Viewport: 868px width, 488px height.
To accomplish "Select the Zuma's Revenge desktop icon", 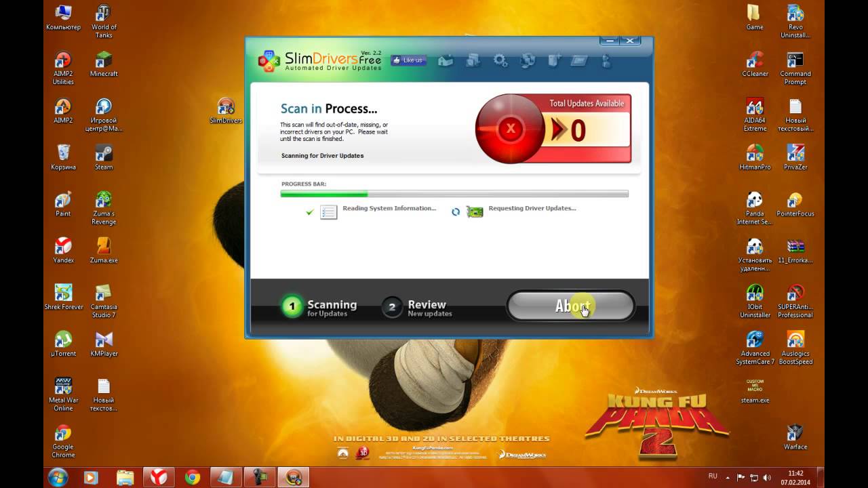I will click(104, 208).
